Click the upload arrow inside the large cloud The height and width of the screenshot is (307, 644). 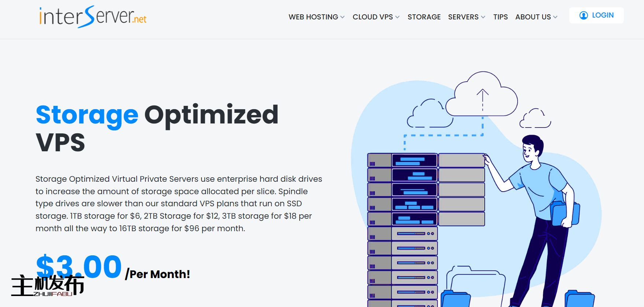[x=482, y=99]
